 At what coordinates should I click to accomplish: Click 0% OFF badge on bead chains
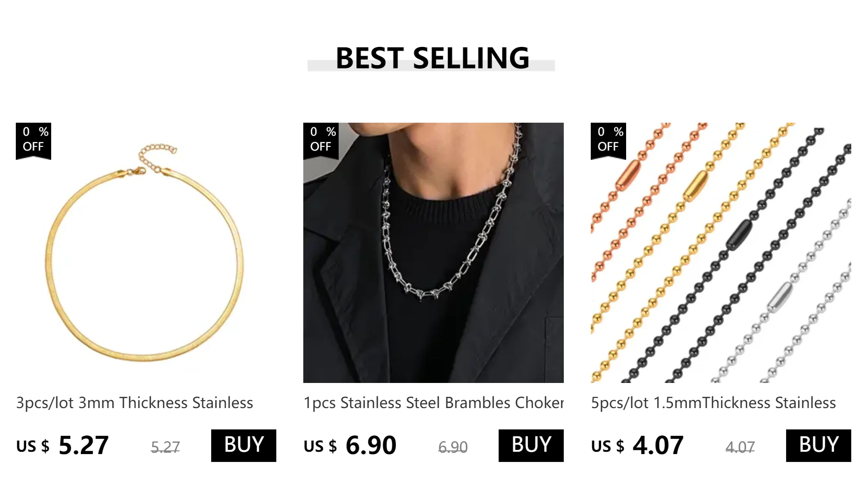pos(608,140)
